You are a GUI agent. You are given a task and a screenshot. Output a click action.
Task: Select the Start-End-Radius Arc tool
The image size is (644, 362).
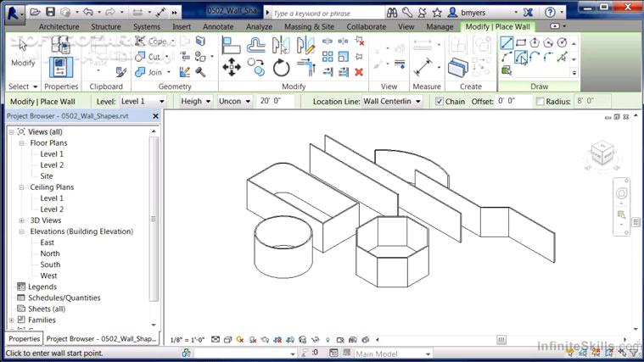(x=507, y=57)
